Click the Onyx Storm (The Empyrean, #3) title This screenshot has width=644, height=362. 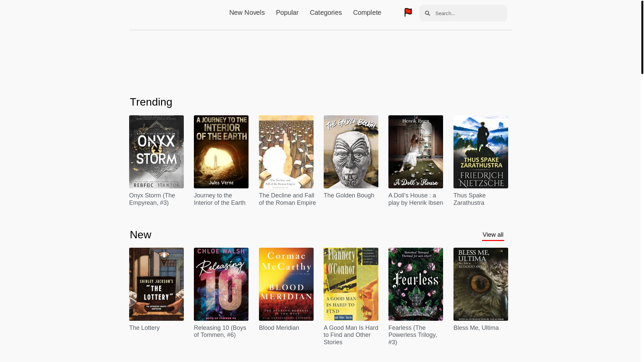[x=152, y=199]
